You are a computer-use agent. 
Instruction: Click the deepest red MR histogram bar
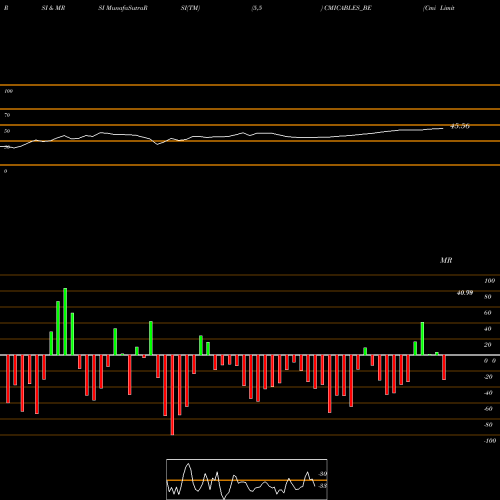tap(172, 395)
